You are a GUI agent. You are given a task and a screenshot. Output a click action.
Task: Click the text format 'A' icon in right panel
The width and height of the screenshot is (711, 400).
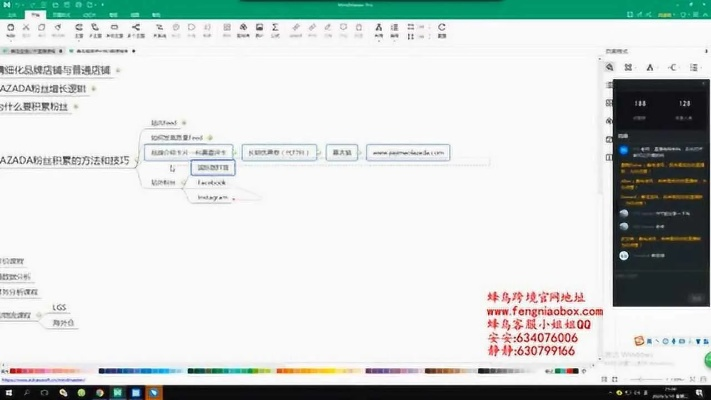(x=651, y=67)
